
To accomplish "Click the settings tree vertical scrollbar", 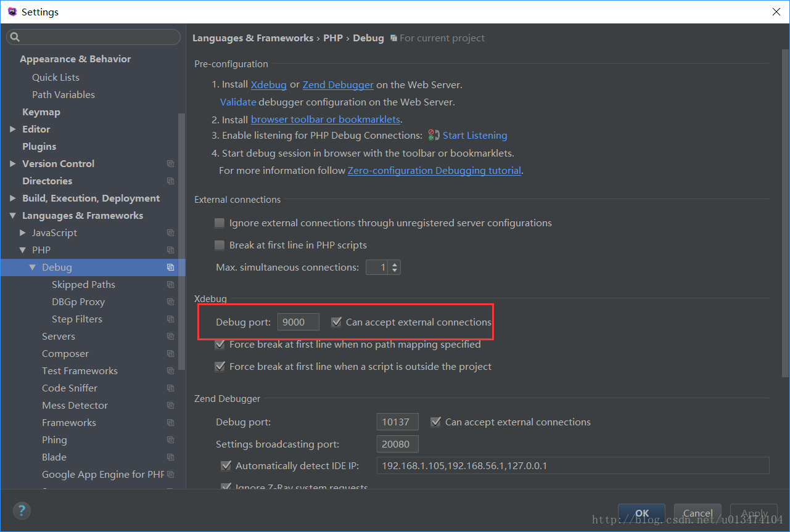I will pos(182,242).
